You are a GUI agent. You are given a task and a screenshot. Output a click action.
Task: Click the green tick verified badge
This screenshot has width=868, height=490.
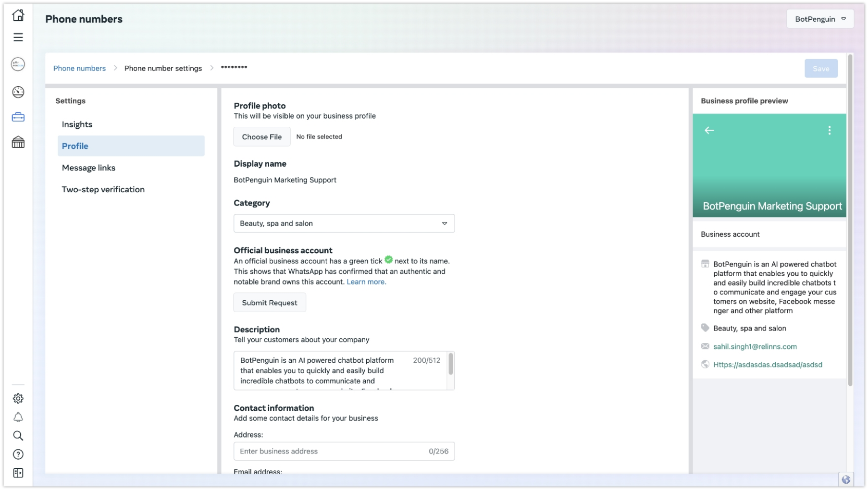click(389, 260)
